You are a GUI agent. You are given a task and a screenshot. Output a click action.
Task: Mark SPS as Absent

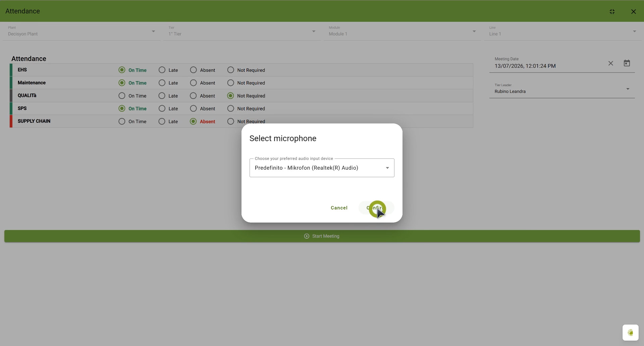[x=193, y=108]
